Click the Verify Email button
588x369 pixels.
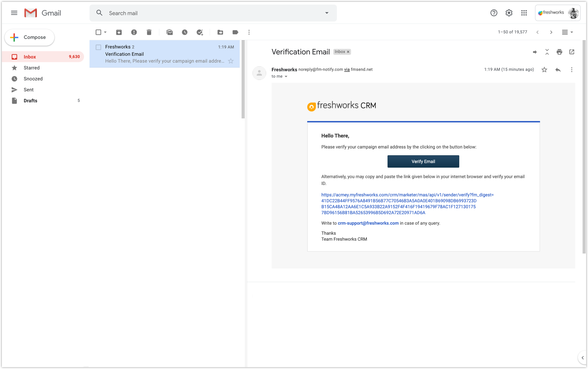(x=423, y=161)
